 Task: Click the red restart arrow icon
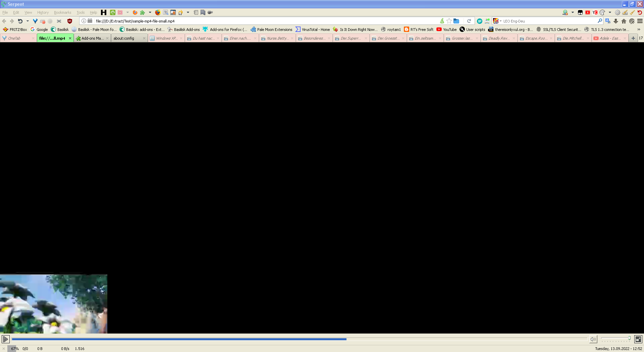click(640, 12)
